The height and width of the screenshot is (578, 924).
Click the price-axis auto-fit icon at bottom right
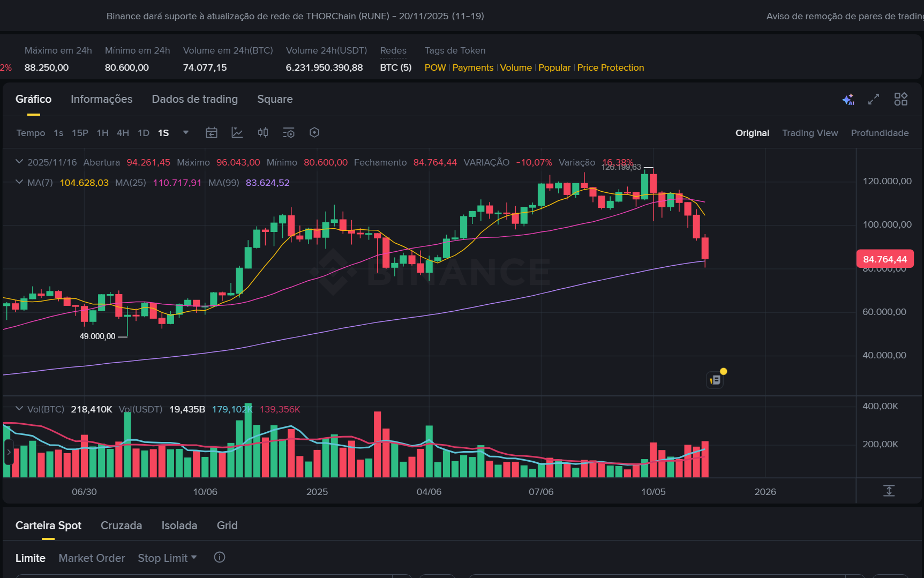coord(889,491)
